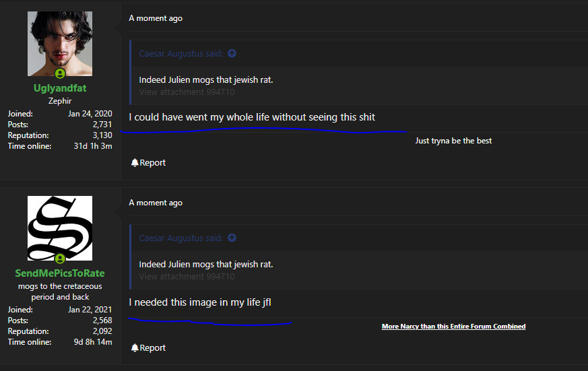Open SendMePicsToRate's gothic S avatar
The image size is (588, 371).
(60, 228)
